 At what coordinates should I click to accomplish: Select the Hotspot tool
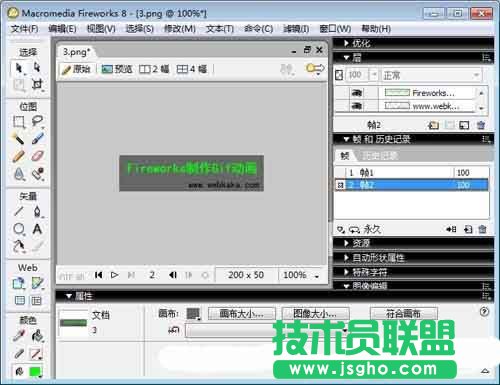[19, 283]
